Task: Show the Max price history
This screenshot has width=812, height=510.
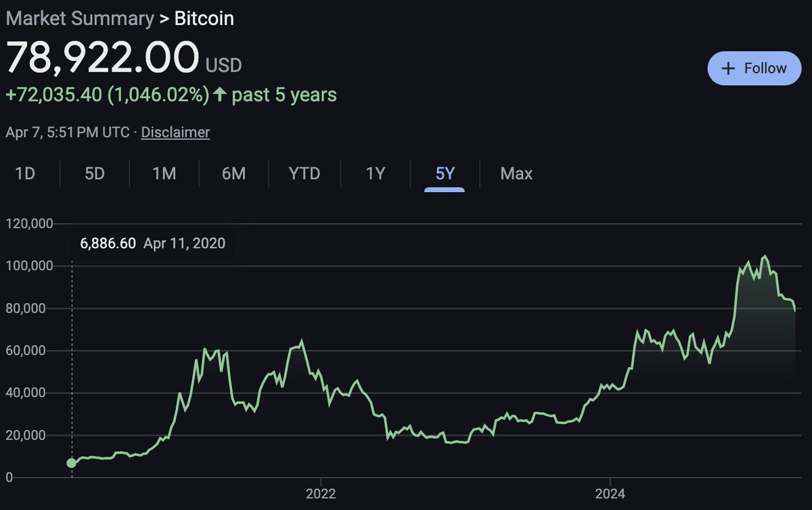Action: pos(516,174)
